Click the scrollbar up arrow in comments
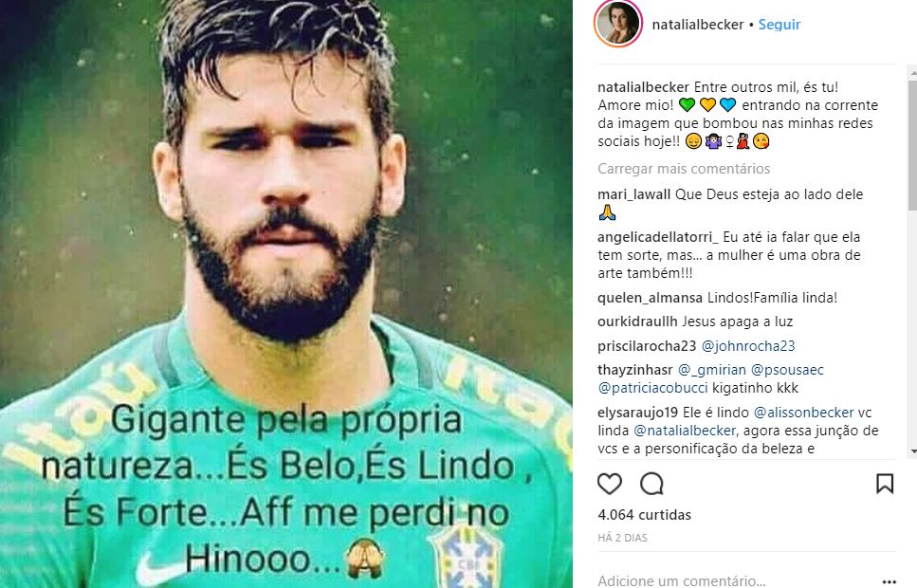Viewport: 917px width, 588px height. [x=913, y=74]
